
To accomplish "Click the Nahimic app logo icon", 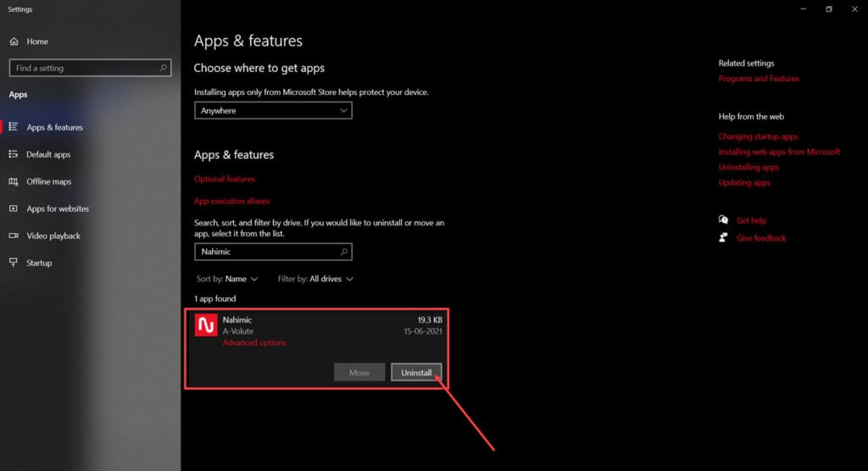I will pos(206,325).
